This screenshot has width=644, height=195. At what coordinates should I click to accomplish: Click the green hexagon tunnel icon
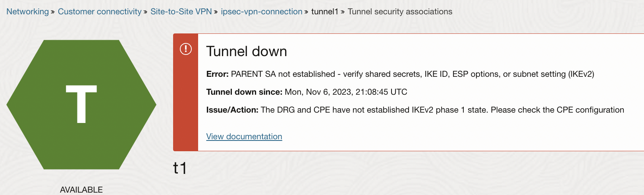81,104
